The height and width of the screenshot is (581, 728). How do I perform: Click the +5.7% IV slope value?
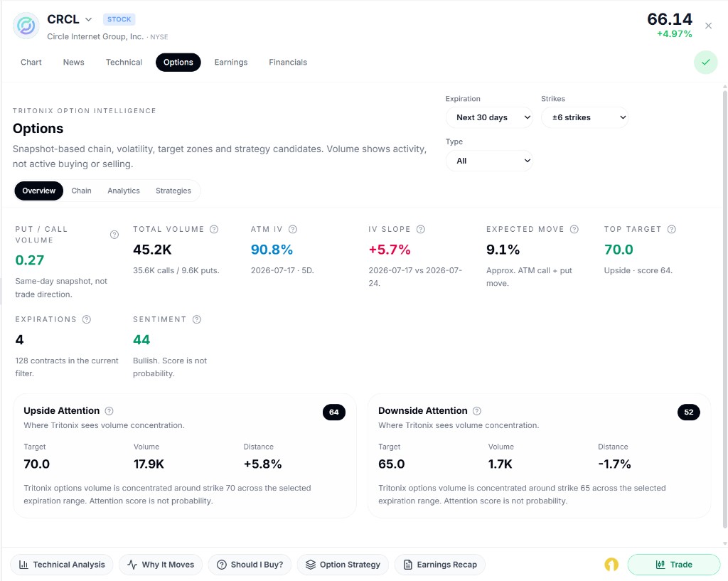coord(390,250)
